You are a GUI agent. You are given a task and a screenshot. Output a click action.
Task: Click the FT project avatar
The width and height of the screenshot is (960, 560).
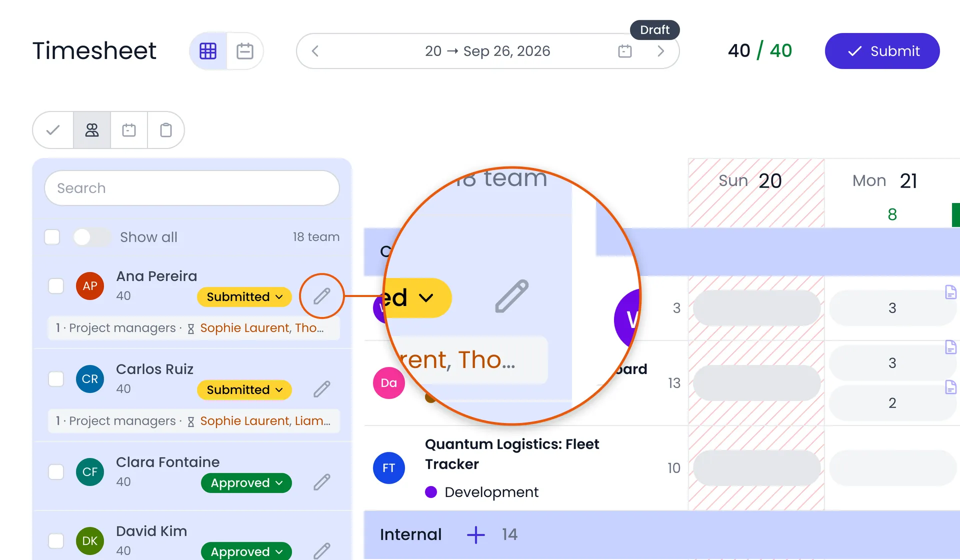point(389,468)
